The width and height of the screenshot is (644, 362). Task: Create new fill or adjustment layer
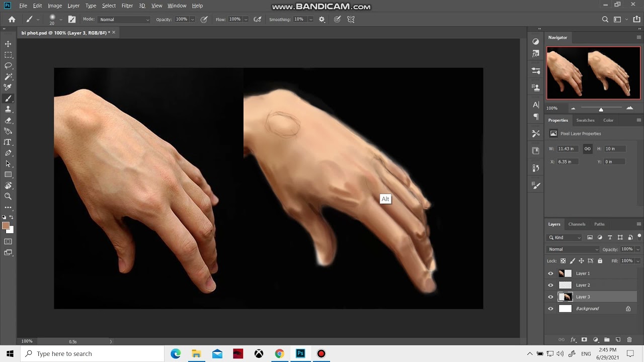coord(596,340)
